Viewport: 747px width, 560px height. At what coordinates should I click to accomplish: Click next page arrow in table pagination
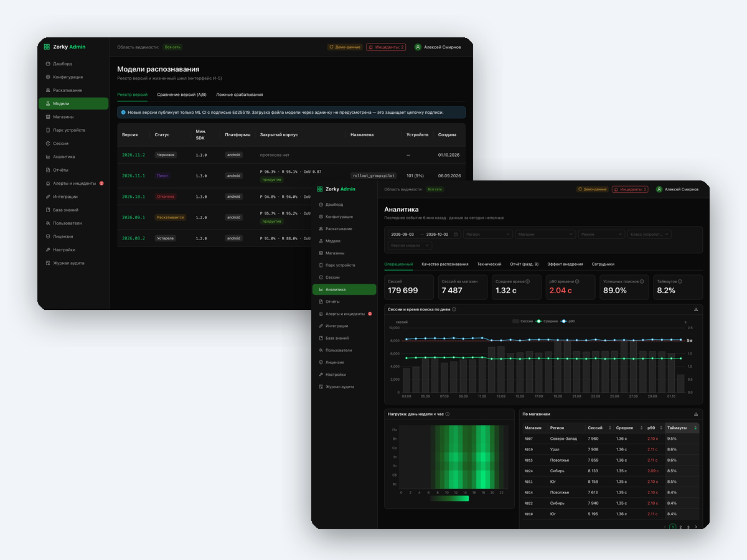click(x=696, y=527)
